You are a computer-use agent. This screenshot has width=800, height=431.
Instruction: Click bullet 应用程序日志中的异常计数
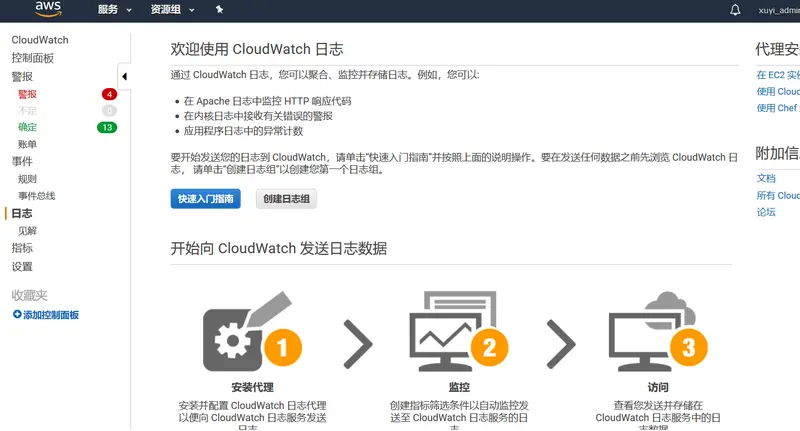coord(243,131)
